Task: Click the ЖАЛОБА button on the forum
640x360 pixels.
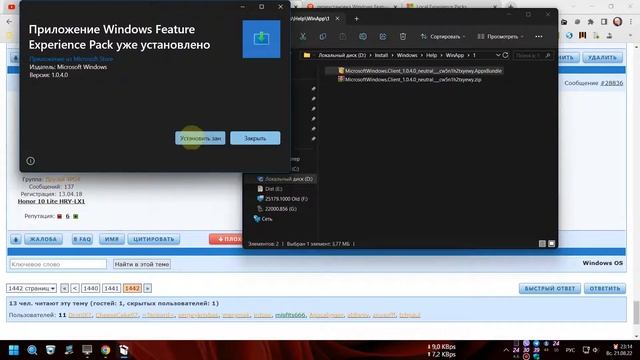Action: [x=43, y=239]
